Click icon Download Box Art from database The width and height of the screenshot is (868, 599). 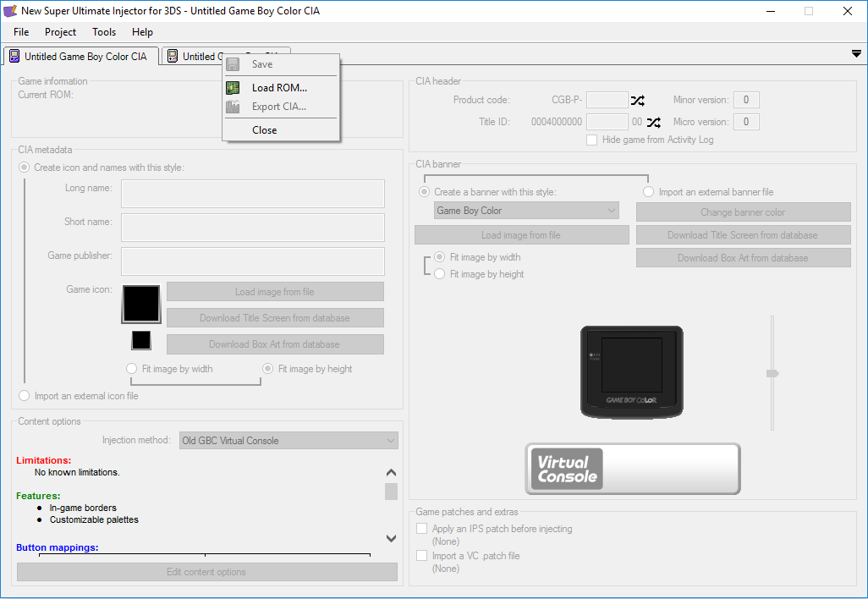coord(275,344)
